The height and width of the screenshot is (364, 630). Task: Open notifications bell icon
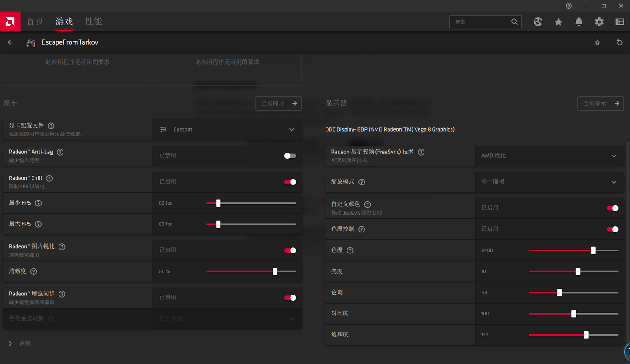(579, 22)
